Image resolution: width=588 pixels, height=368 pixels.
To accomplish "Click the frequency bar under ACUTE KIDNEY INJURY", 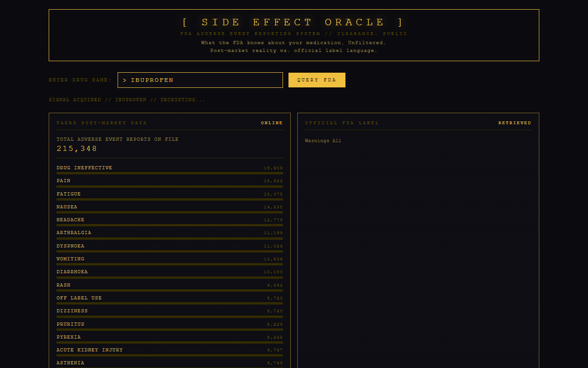I will click(170, 356).
